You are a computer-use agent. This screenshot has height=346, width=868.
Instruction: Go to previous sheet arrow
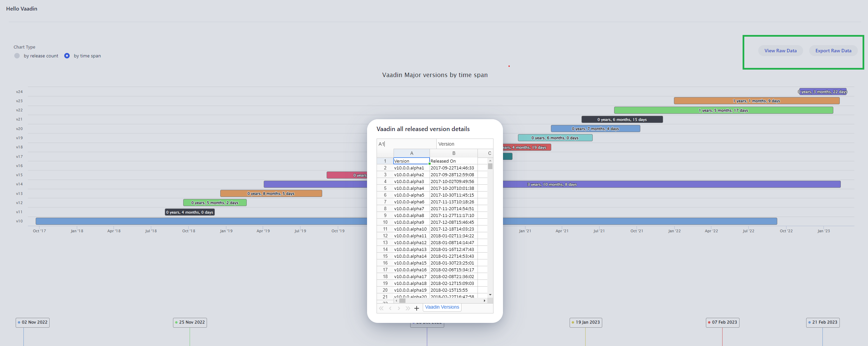click(x=390, y=308)
